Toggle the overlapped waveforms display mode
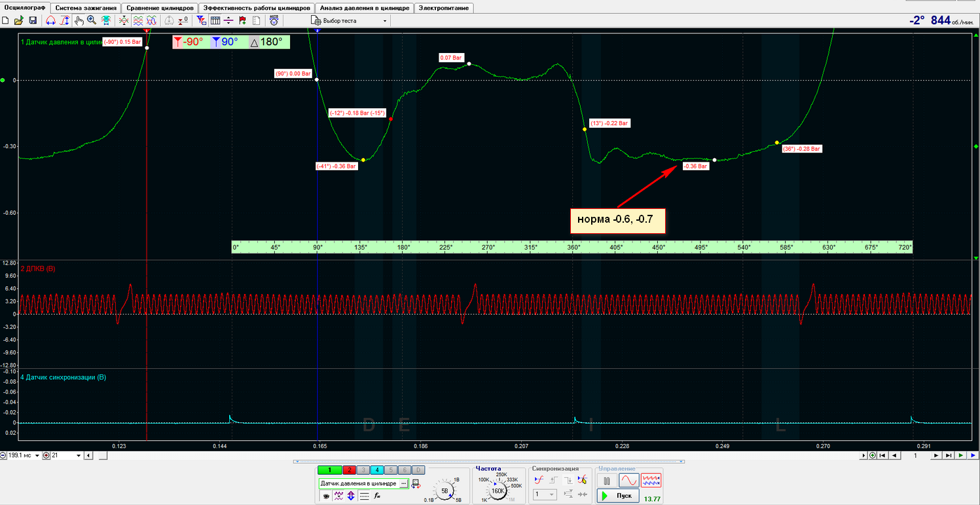The width and height of the screenshot is (980, 505). coord(152,20)
